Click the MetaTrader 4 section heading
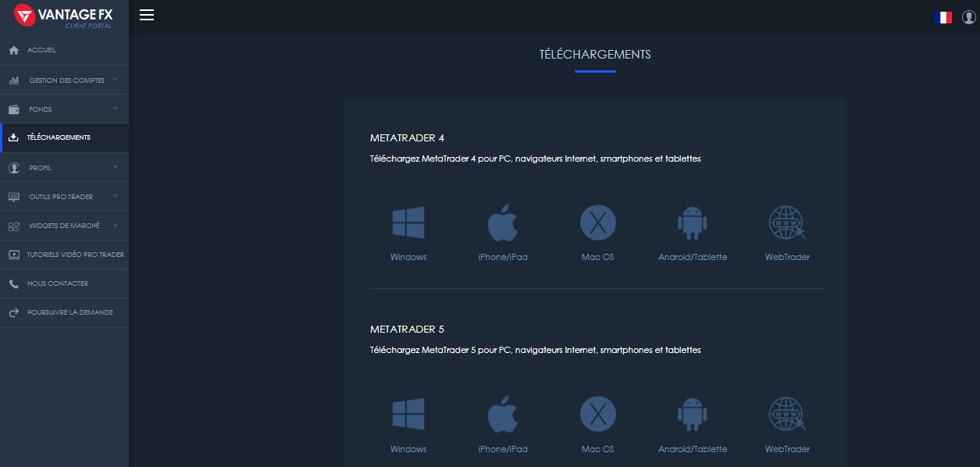Viewport: 980px width, 467px height. (407, 138)
